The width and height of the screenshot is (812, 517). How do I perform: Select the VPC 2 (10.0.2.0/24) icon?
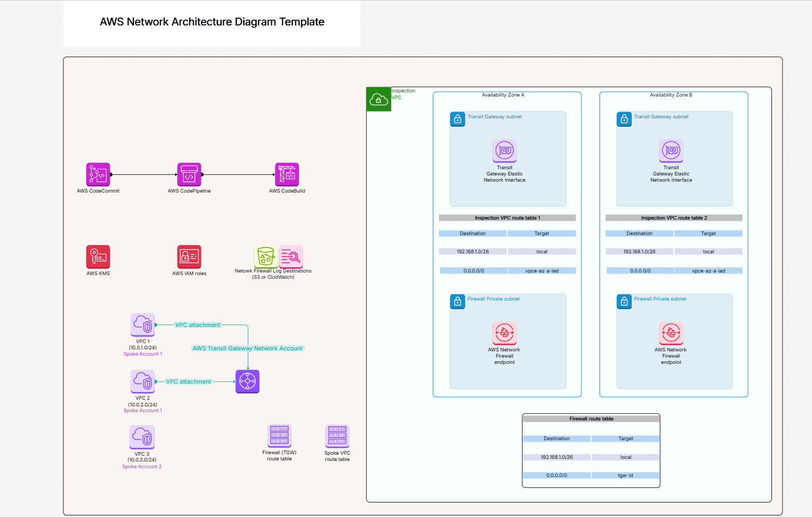coord(143,382)
